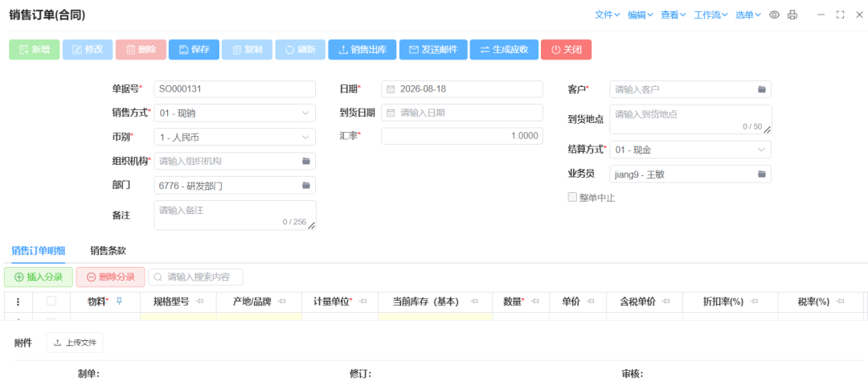The image size is (868, 386).
Task: Pin the 税率(%) column
Action: pos(841,302)
